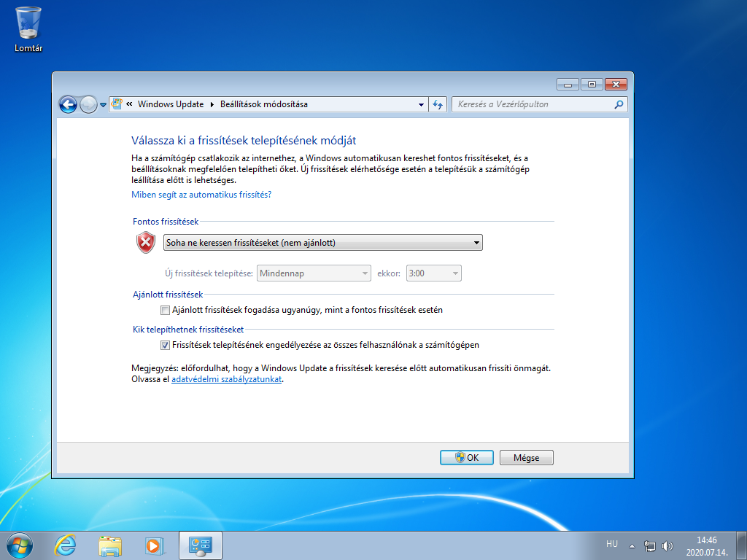747x560 pixels.
Task: Minimize the Windows Update window
Action: tap(568, 85)
